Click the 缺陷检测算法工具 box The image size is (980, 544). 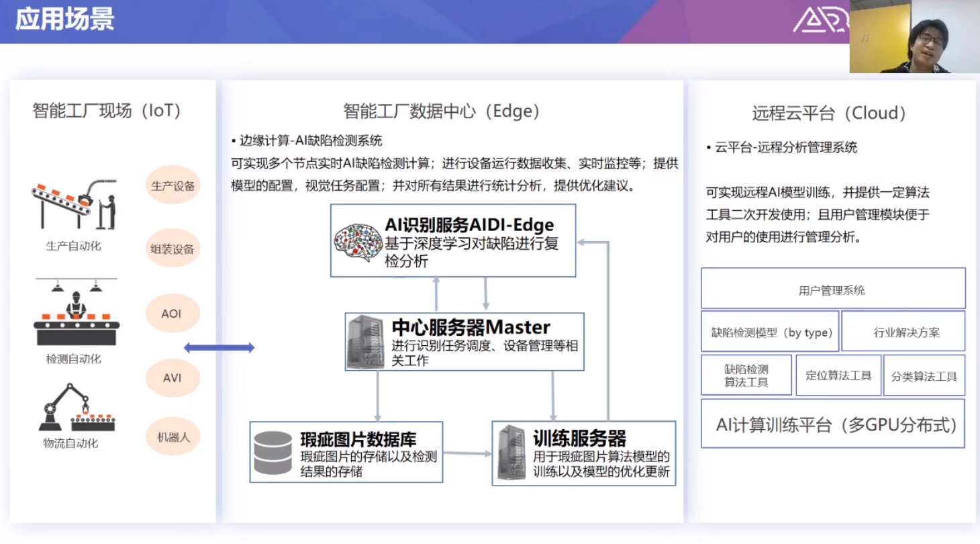746,375
